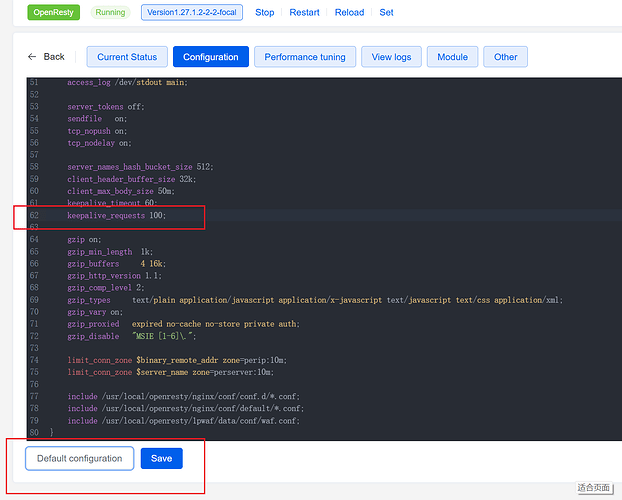Stop the OpenResty service
Screen dimensions: 622x500
(265, 12)
